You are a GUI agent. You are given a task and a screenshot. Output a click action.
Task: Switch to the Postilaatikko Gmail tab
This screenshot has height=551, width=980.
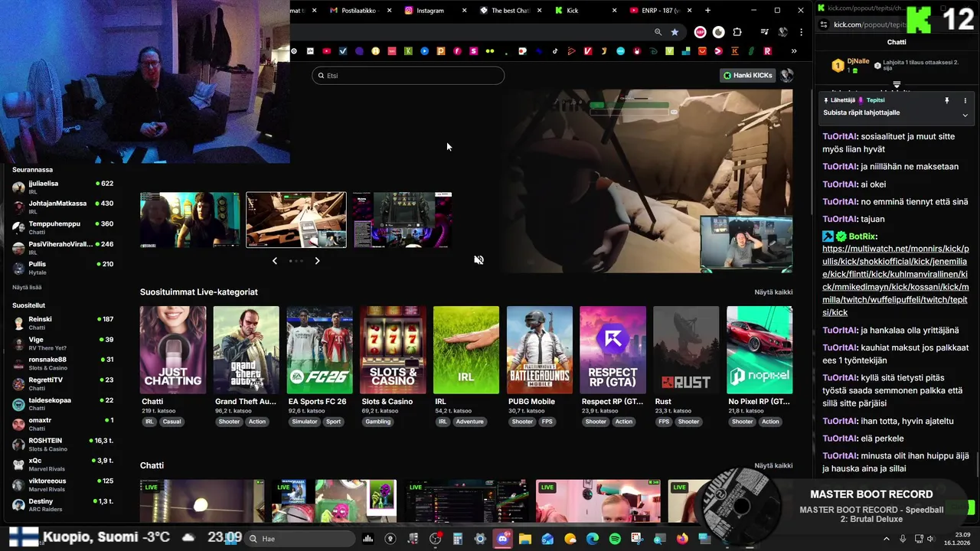pos(359,10)
